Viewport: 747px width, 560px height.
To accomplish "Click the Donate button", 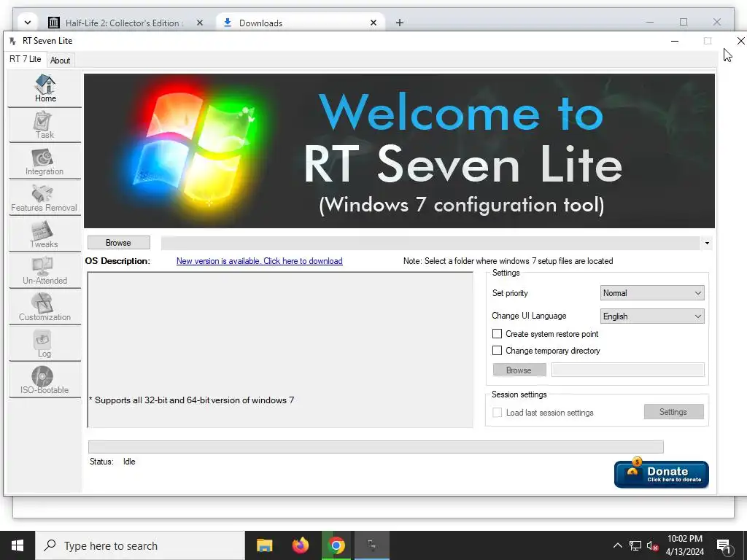I will tap(661, 474).
